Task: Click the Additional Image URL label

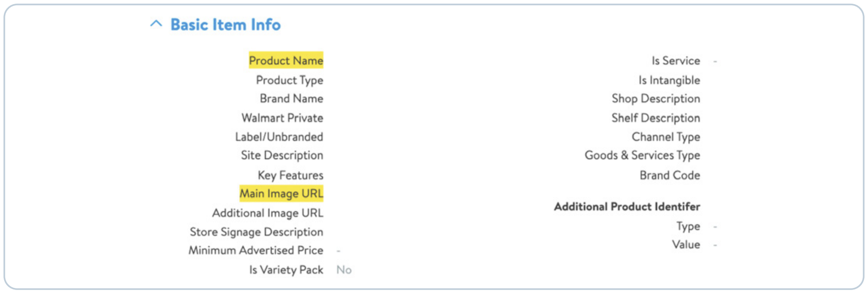Action: click(x=268, y=213)
